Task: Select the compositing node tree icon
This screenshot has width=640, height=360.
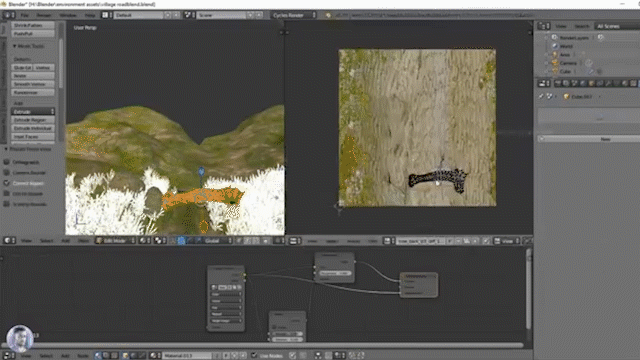Action: pos(106,356)
